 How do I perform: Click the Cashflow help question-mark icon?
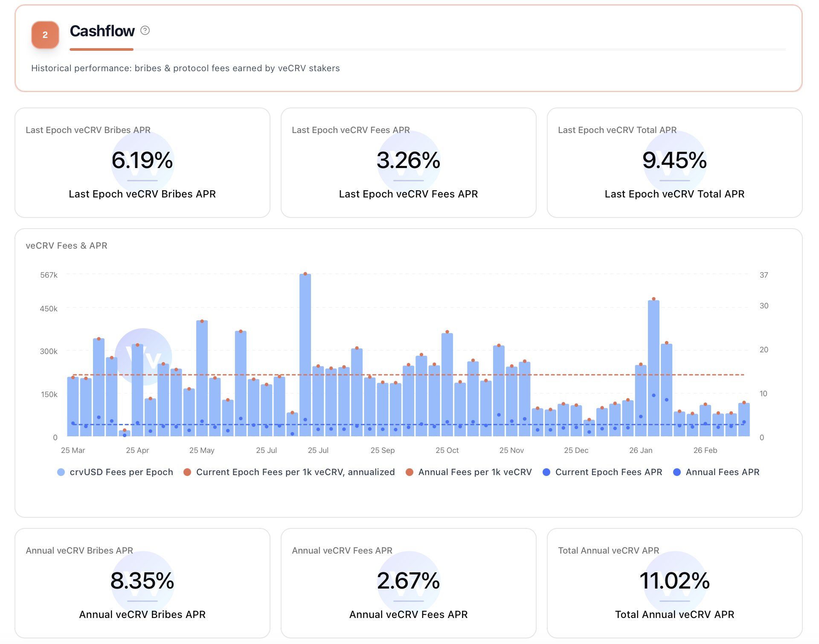[x=145, y=31]
